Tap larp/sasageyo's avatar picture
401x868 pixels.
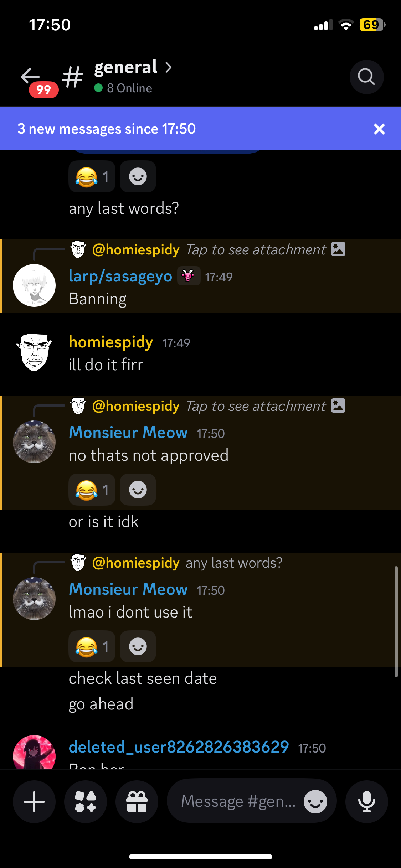coord(34,285)
